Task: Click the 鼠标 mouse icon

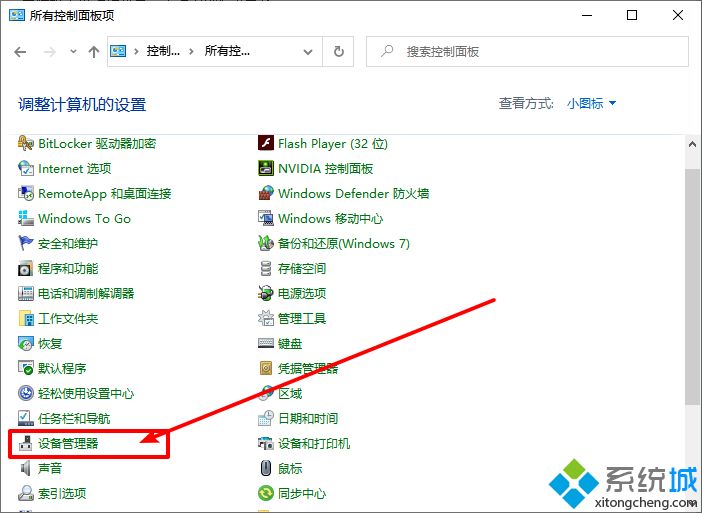Action: (x=265, y=469)
